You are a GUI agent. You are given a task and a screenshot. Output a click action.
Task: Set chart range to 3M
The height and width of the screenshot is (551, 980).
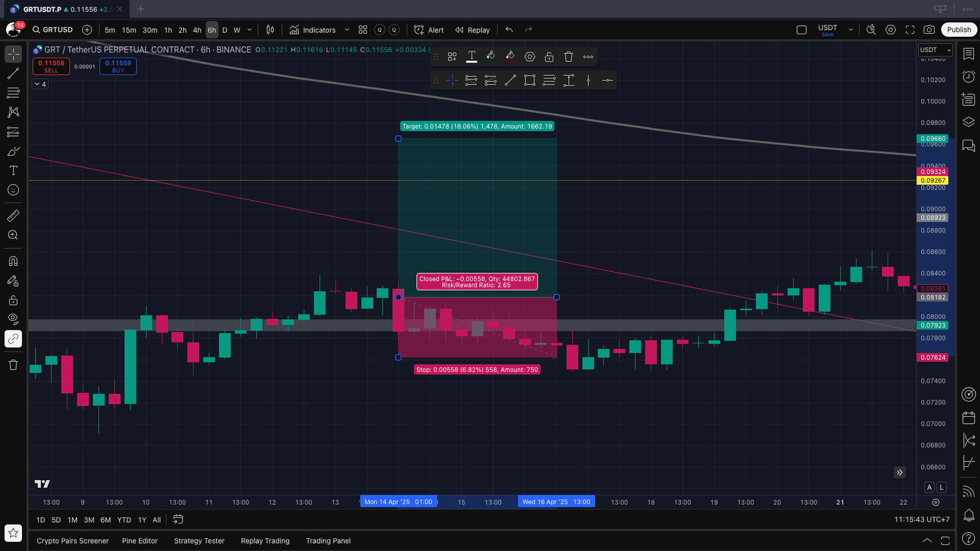click(x=89, y=520)
